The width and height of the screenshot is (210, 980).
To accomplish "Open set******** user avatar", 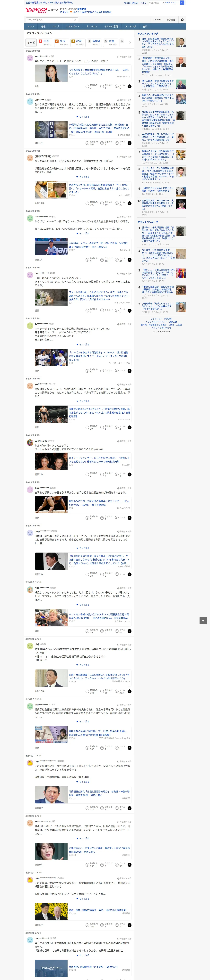I will point(30,58).
